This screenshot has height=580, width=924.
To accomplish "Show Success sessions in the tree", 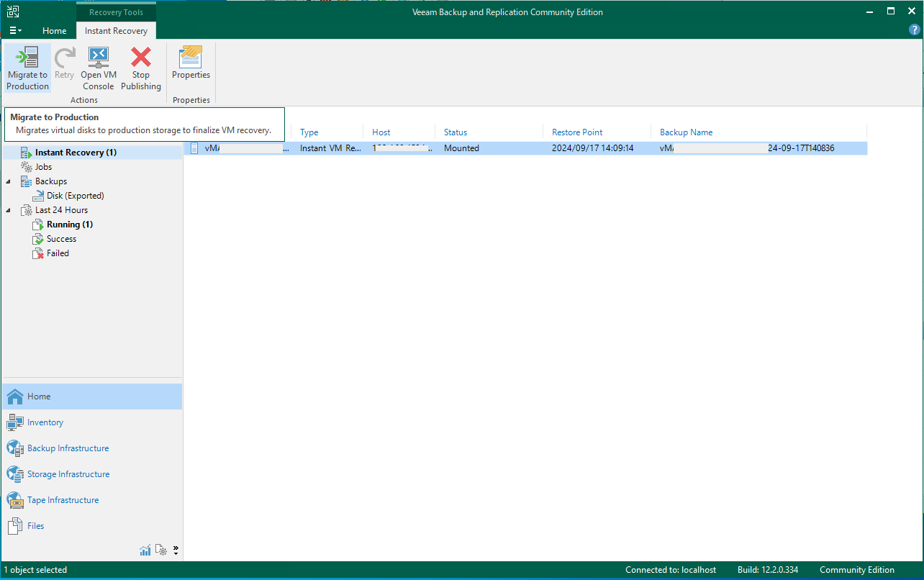I will pos(61,239).
